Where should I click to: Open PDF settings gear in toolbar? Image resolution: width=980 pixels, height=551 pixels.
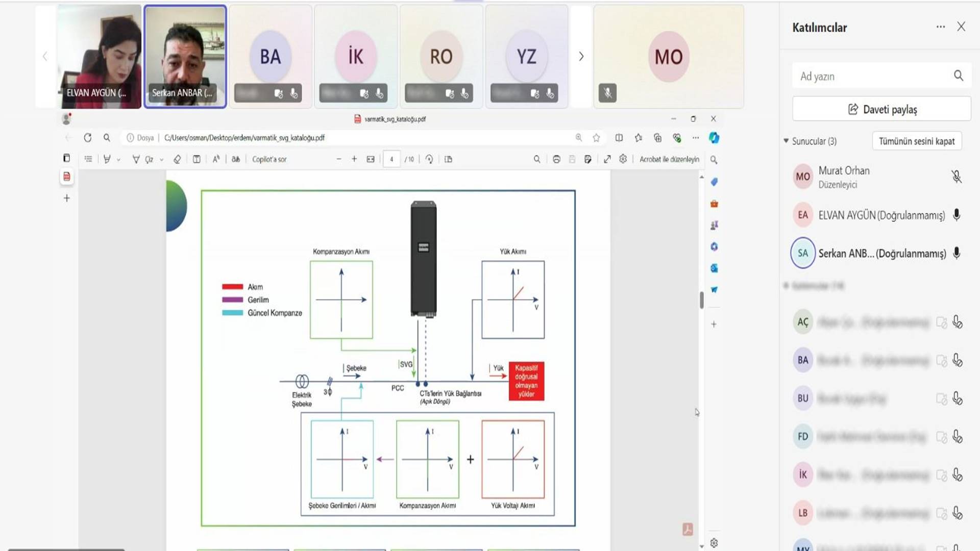click(x=623, y=159)
